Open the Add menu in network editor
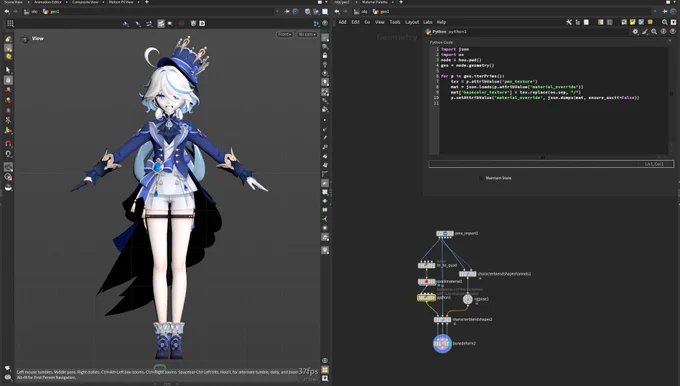Viewport: 680px width, 386px height. (343, 22)
